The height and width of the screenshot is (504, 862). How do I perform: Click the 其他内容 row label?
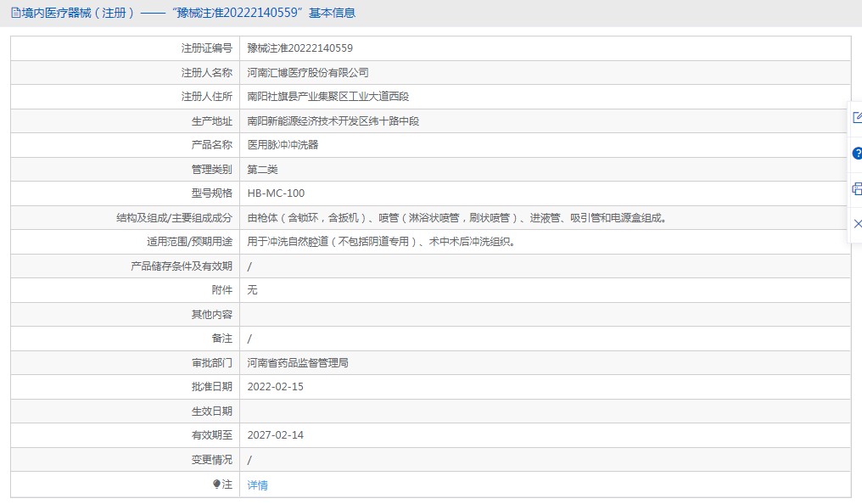point(211,315)
